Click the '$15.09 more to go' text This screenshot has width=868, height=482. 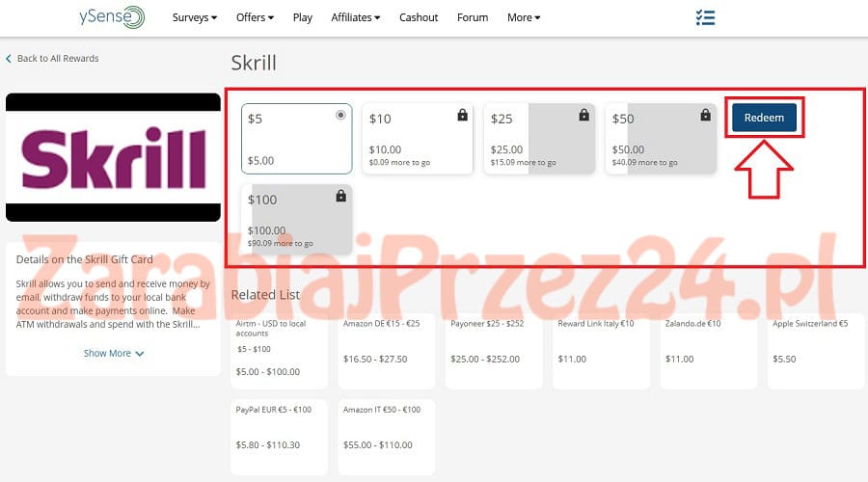coord(523,163)
